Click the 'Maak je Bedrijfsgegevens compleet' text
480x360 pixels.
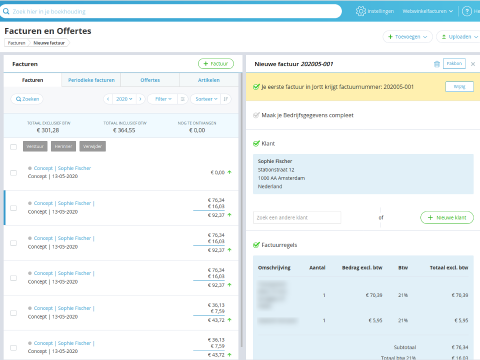(x=307, y=115)
